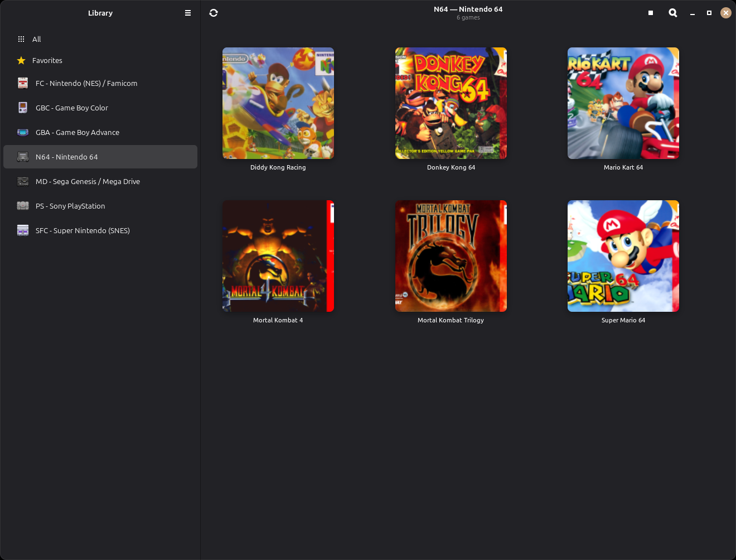
Task: Click the Library header label
Action: (100, 13)
